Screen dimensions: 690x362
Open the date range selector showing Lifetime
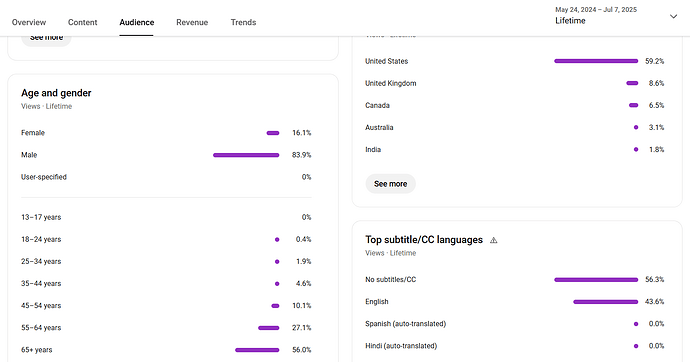click(616, 15)
